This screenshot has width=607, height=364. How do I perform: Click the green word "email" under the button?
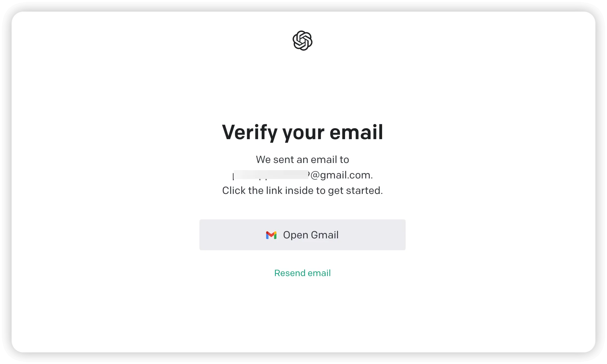pyautogui.click(x=319, y=273)
